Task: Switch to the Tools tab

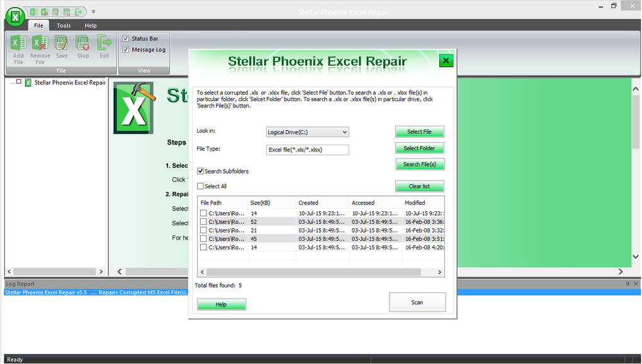Action: [x=63, y=25]
